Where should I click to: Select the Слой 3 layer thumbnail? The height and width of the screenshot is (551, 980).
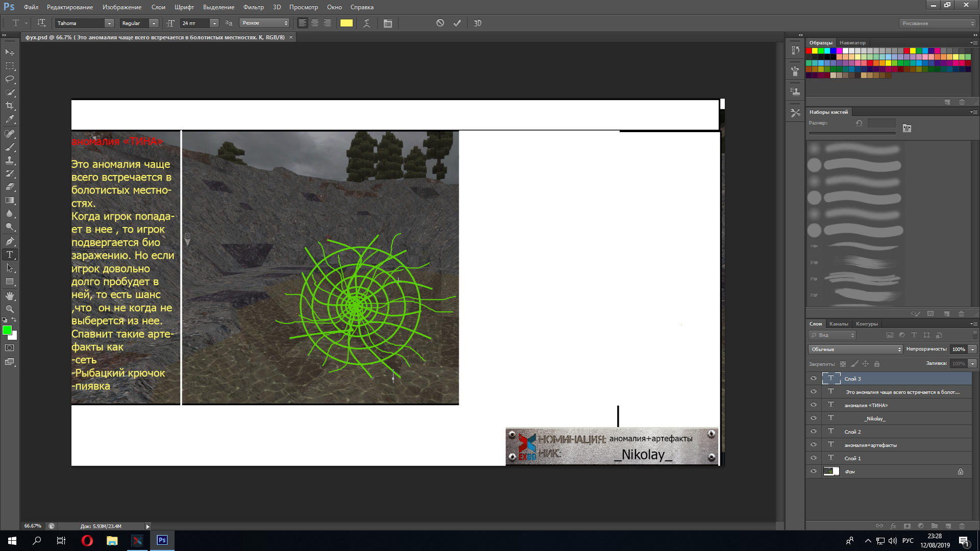[x=831, y=379]
